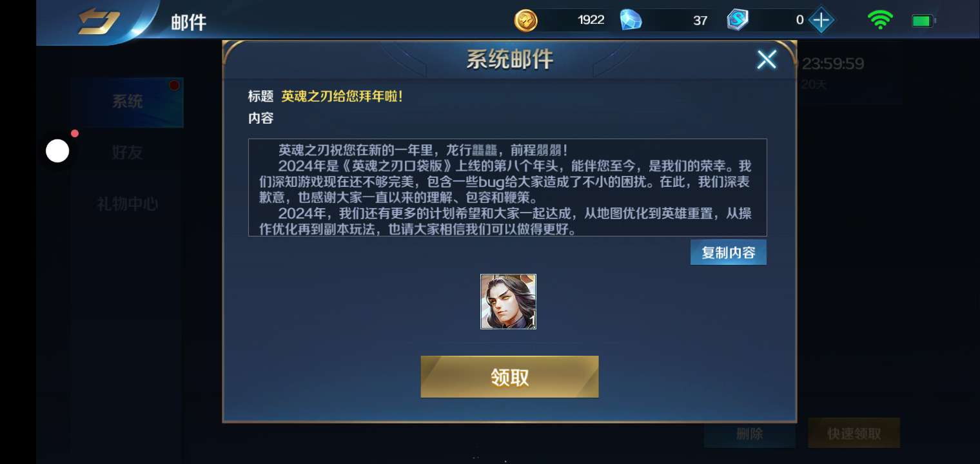
Task: Click the gold coin currency icon
Action: point(525,20)
